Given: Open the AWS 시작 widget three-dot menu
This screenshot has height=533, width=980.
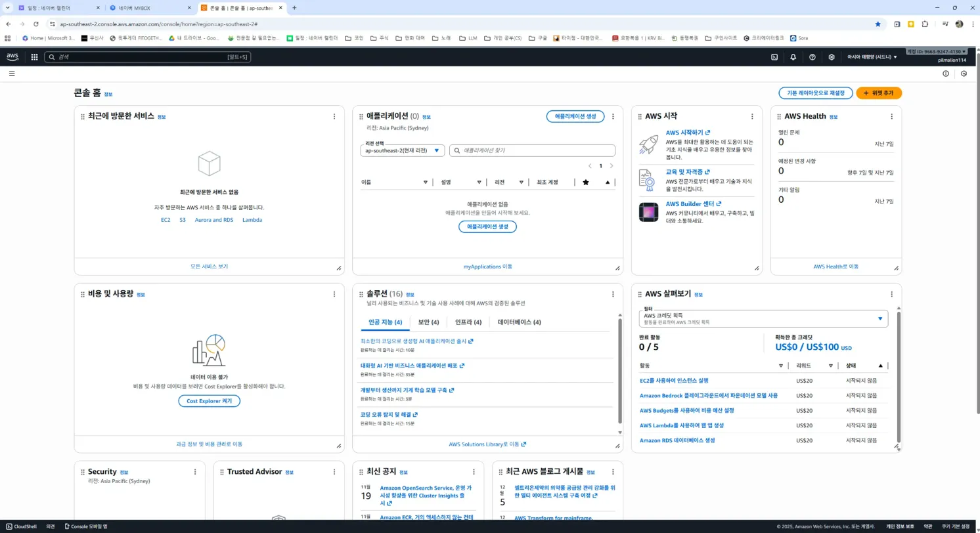Looking at the screenshot, I should [x=752, y=116].
